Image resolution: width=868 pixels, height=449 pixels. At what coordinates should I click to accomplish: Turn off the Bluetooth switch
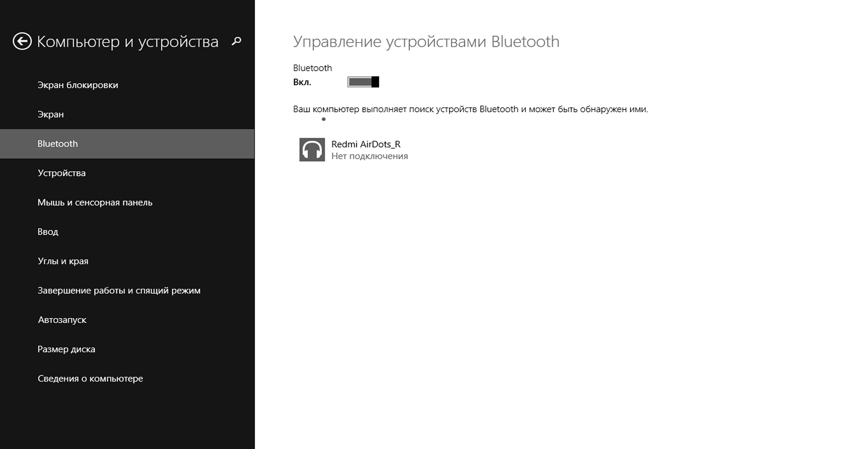[363, 82]
